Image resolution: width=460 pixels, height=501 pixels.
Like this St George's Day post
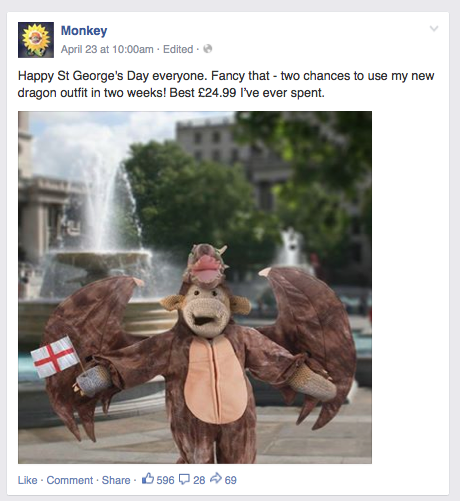tap(27, 480)
